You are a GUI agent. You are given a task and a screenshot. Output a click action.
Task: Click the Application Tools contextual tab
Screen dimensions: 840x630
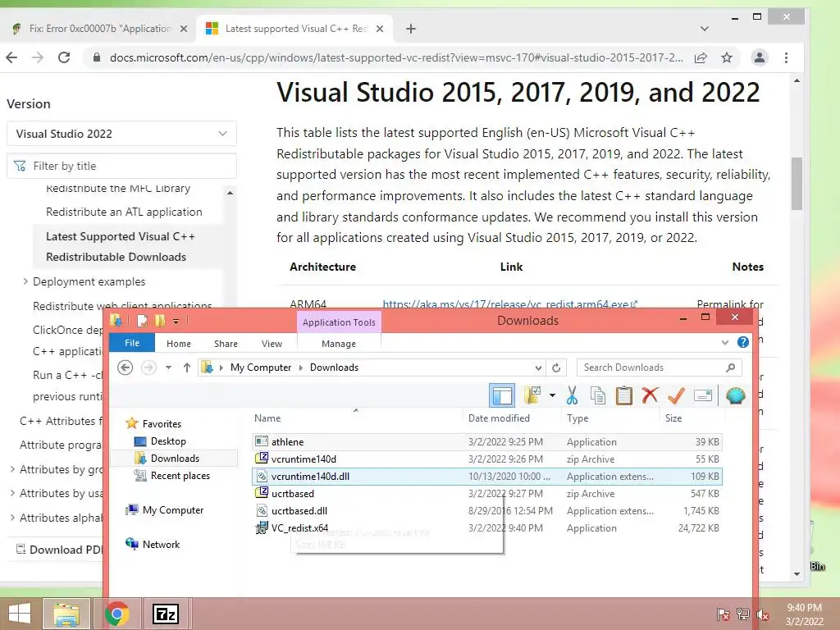339,322
